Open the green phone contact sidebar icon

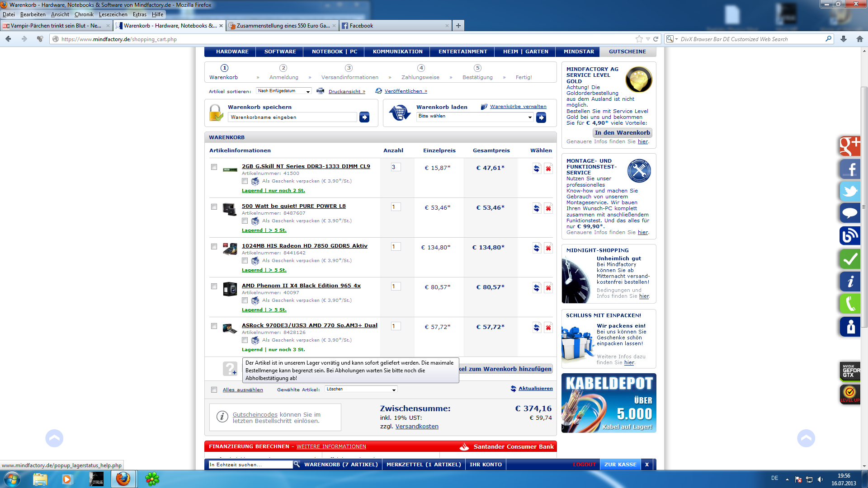point(850,304)
